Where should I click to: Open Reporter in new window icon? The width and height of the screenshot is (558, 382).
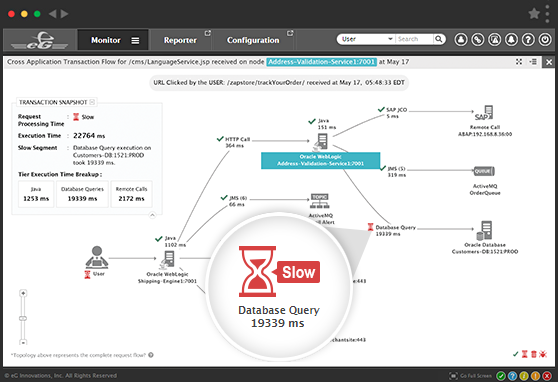[x=207, y=33]
